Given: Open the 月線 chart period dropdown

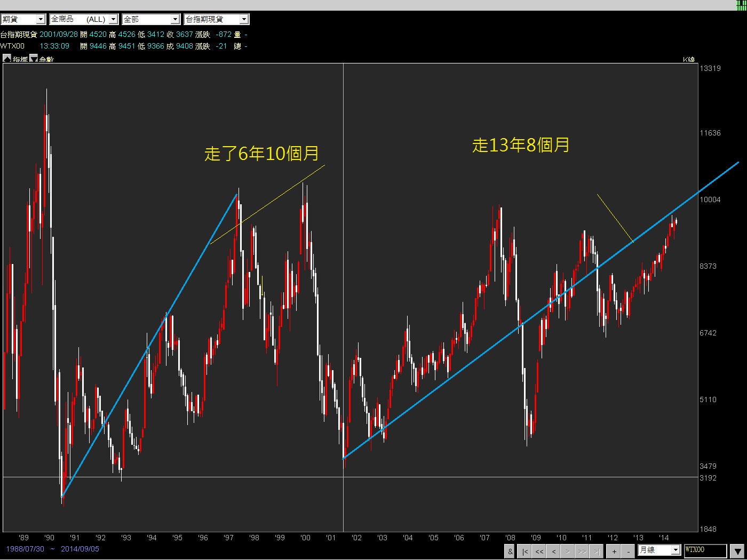Looking at the screenshot, I should click(x=659, y=550).
